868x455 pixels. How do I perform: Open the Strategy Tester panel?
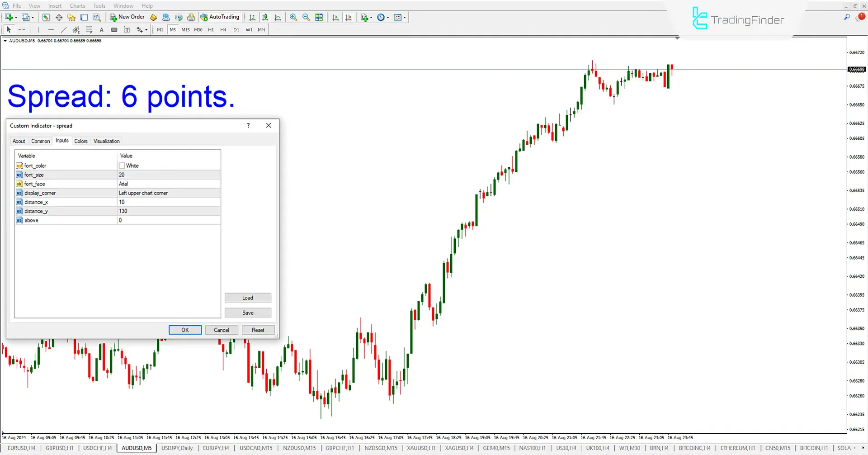point(97,17)
